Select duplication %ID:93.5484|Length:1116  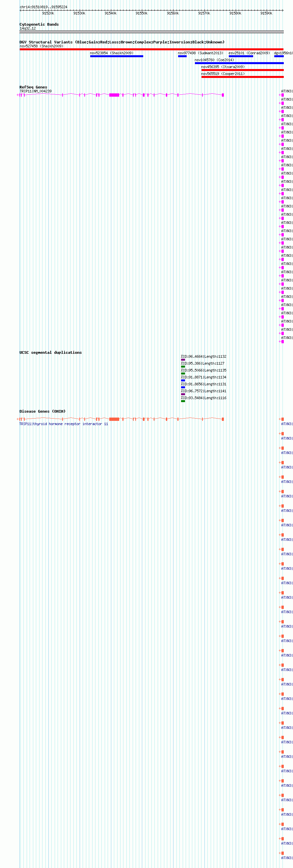(203, 398)
